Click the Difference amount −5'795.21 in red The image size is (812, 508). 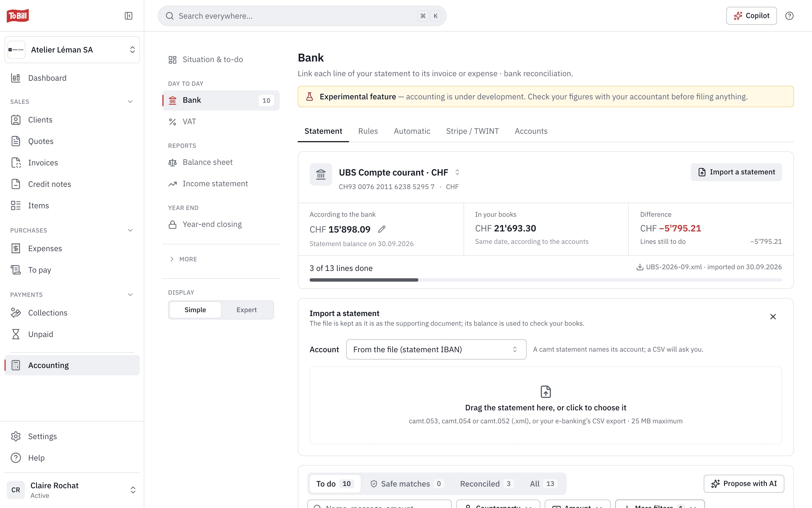(x=680, y=229)
